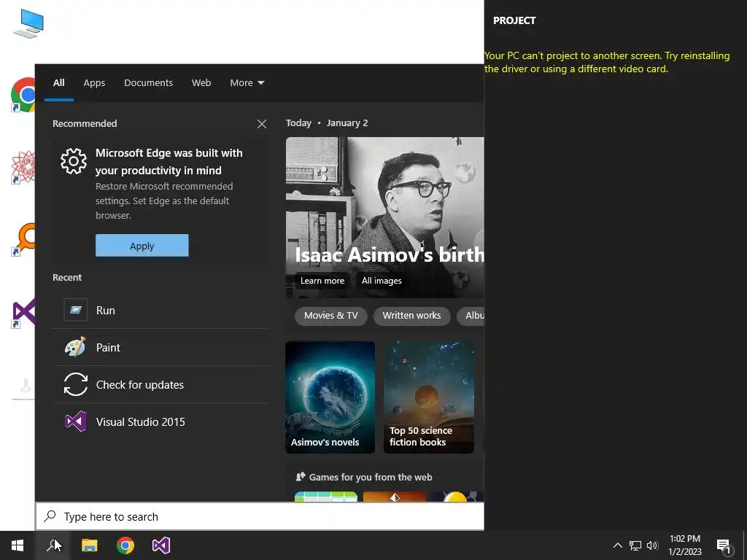
Task: Click the Today January 2 heading
Action: [x=327, y=122]
